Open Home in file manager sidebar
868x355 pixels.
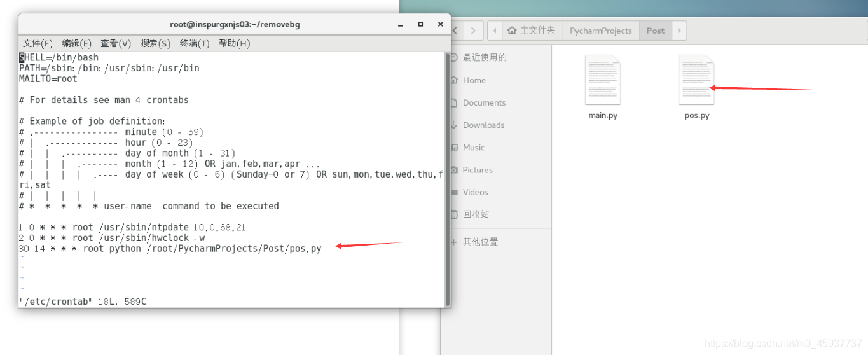[x=474, y=80]
